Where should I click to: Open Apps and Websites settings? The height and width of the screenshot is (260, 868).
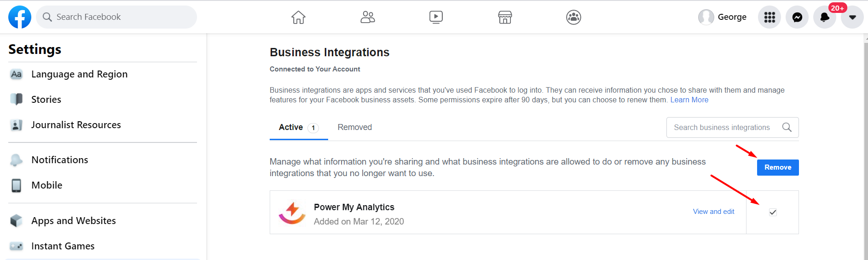[x=74, y=221]
